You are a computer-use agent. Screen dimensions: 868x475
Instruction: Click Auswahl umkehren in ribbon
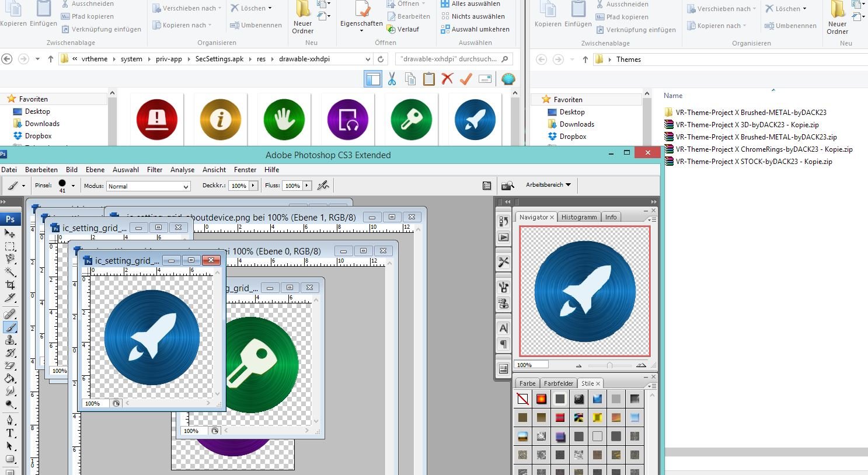pyautogui.click(x=475, y=29)
